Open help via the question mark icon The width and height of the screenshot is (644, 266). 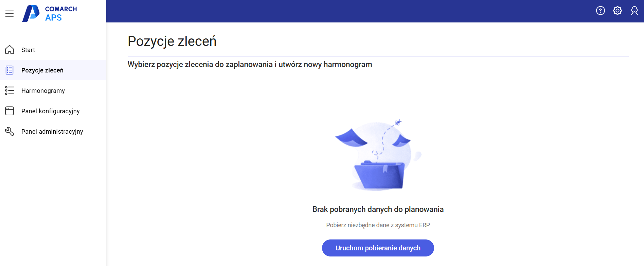tap(600, 11)
